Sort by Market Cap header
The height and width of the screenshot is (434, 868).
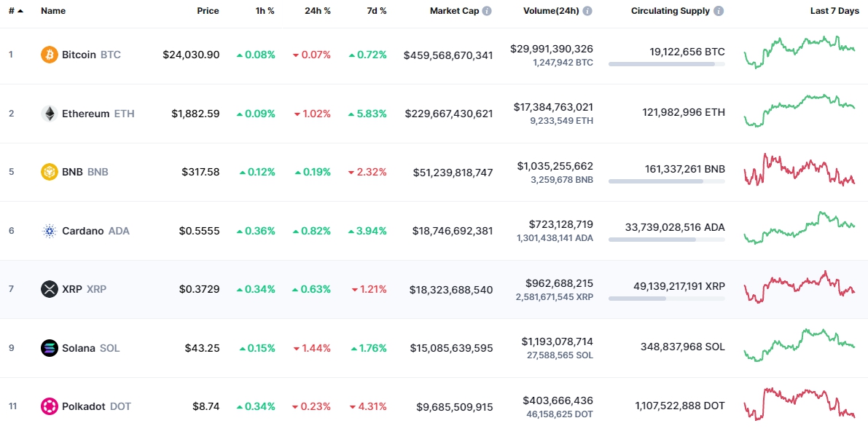(455, 11)
